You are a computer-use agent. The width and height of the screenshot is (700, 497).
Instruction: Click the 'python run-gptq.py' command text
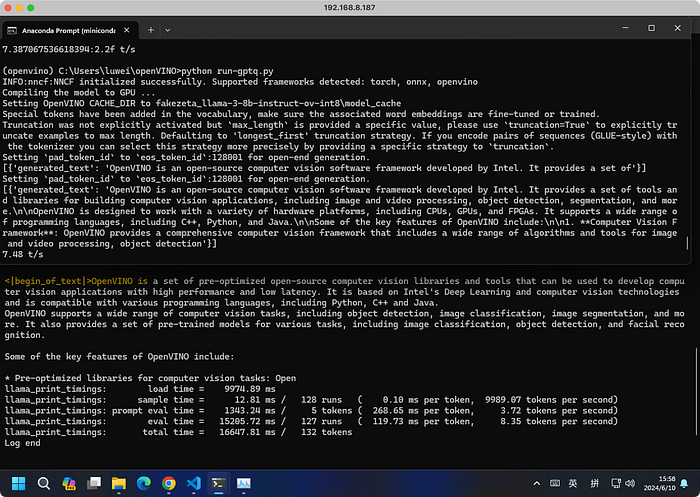pos(227,71)
